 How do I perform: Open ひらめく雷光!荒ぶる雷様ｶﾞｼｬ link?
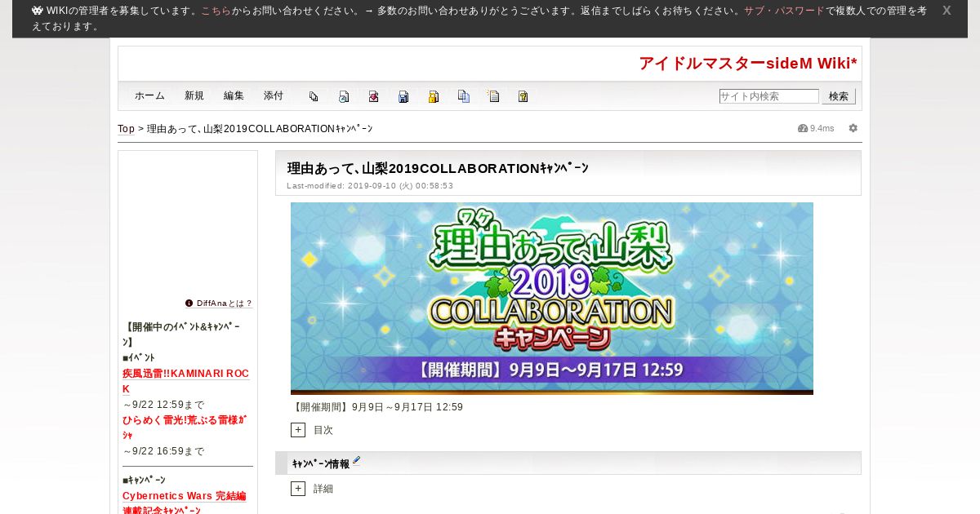pyautogui.click(x=185, y=428)
